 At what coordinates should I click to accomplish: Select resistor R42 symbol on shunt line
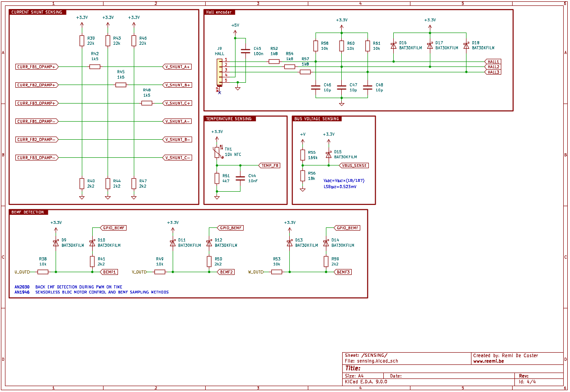(94, 67)
